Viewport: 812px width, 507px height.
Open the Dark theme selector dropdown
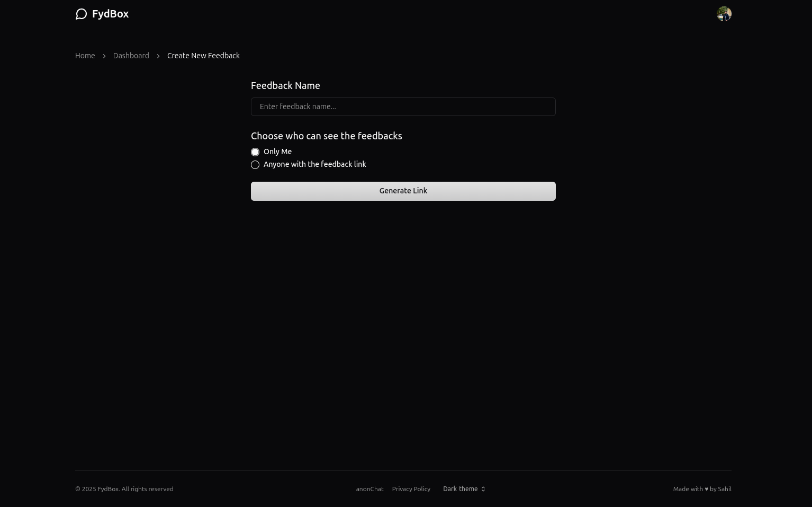point(464,489)
